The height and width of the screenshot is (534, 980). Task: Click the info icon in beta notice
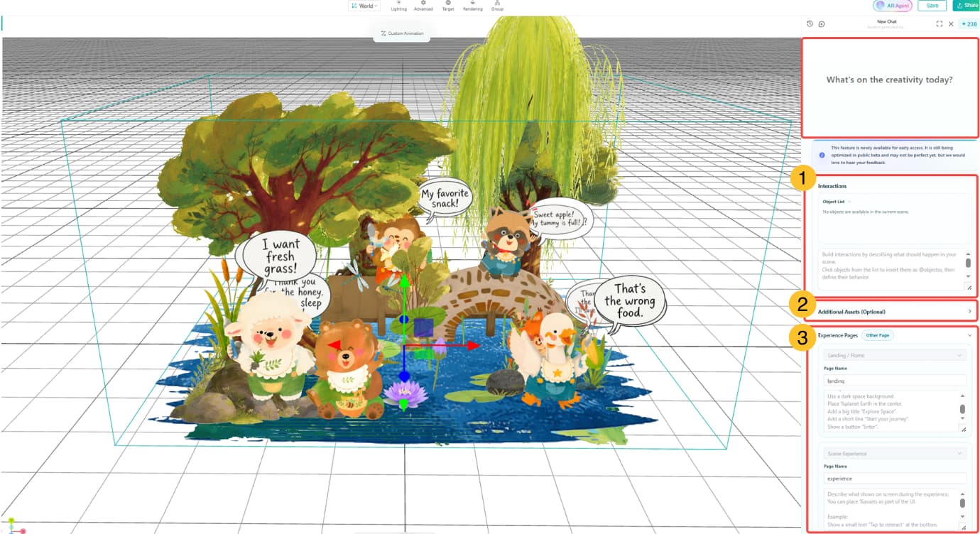pyautogui.click(x=822, y=154)
